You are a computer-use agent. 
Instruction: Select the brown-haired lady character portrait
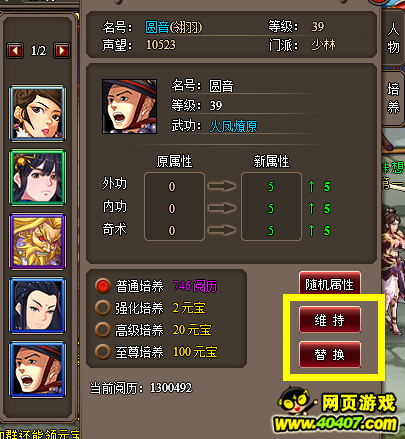pos(37,113)
